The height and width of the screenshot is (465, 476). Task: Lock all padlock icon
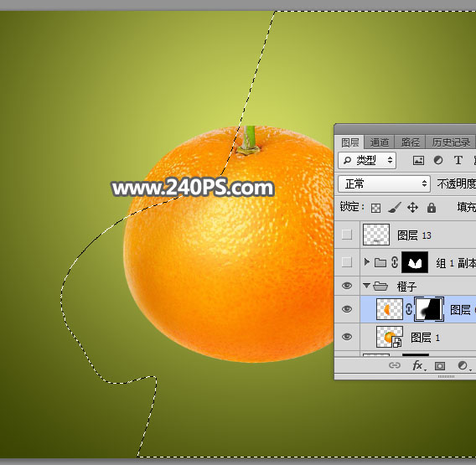coord(432,208)
